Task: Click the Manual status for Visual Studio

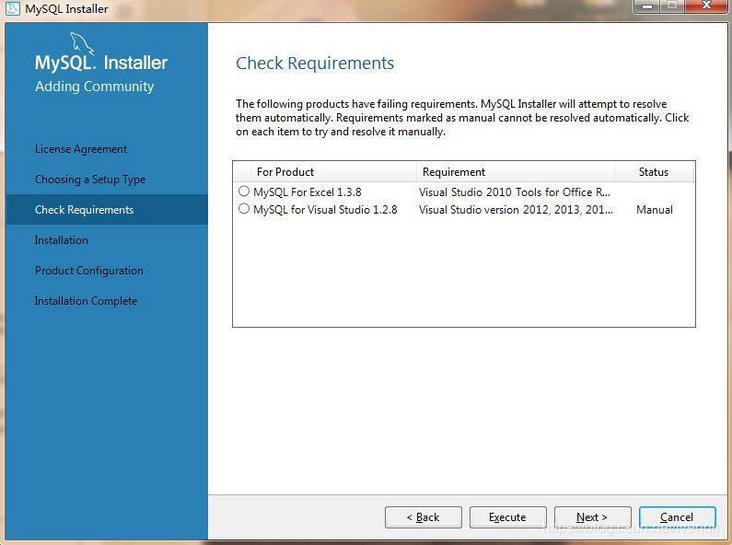Action: click(655, 210)
